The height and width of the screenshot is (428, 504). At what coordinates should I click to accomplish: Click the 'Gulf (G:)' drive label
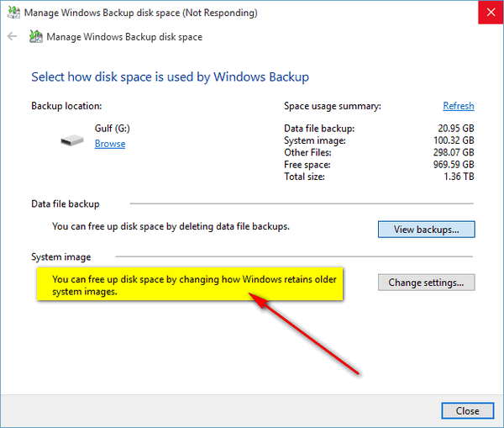pyautogui.click(x=113, y=129)
